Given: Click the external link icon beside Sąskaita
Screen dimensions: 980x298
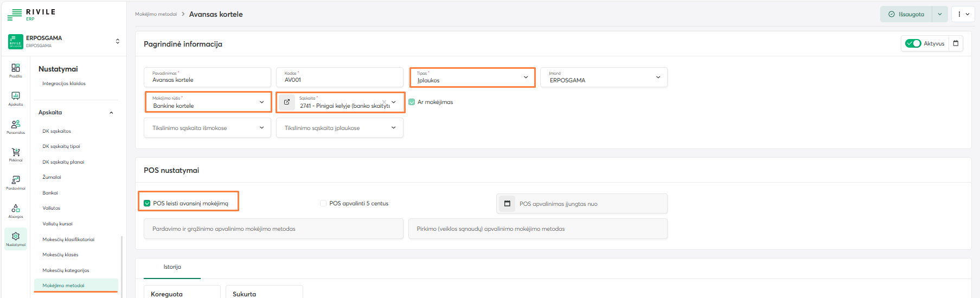Looking at the screenshot, I should coord(287,102).
